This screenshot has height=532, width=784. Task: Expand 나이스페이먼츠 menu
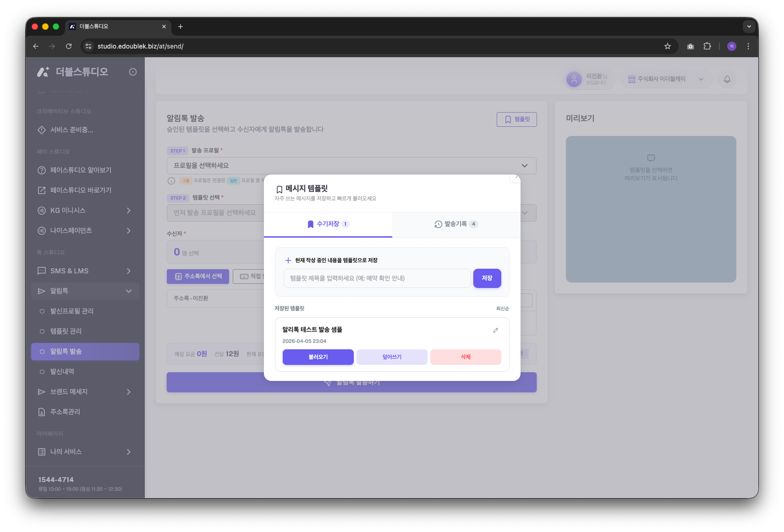[85, 231]
